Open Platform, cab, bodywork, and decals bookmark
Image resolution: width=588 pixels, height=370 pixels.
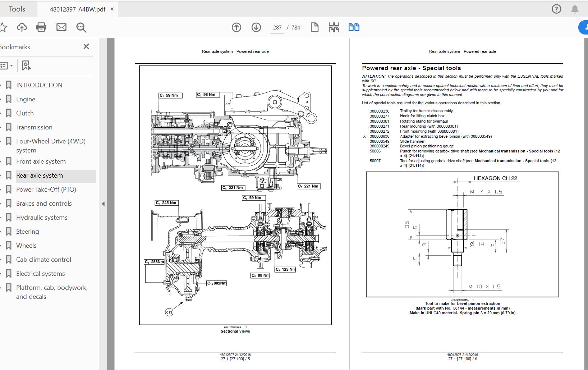pyautogui.click(x=52, y=292)
